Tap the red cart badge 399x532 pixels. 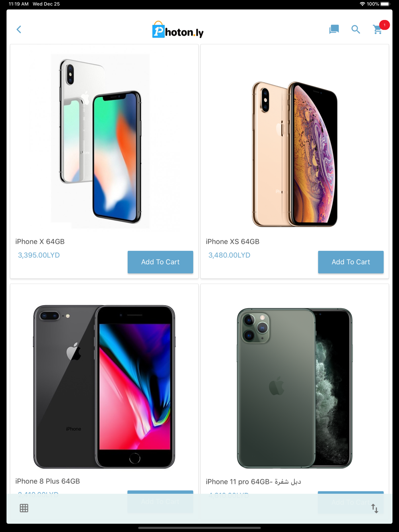385,25
